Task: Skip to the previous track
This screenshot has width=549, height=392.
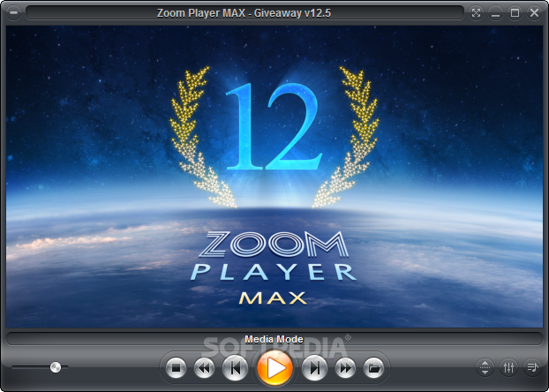Action: [x=235, y=368]
